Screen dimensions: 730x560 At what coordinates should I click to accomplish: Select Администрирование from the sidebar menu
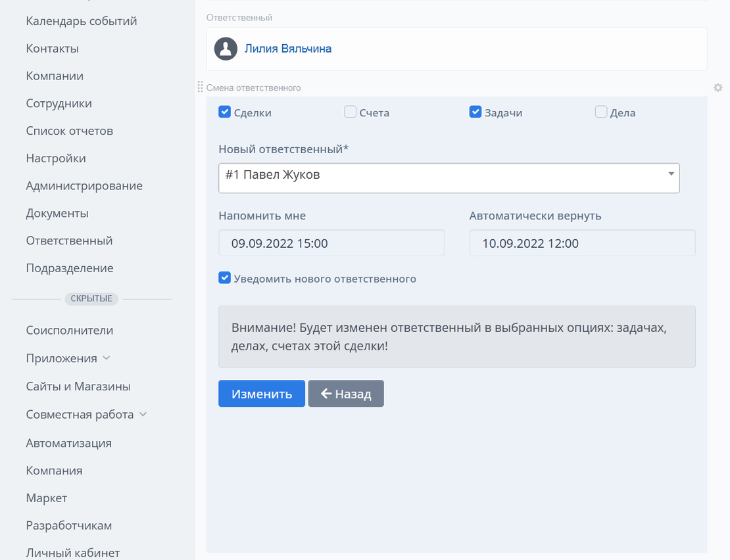pos(84,186)
